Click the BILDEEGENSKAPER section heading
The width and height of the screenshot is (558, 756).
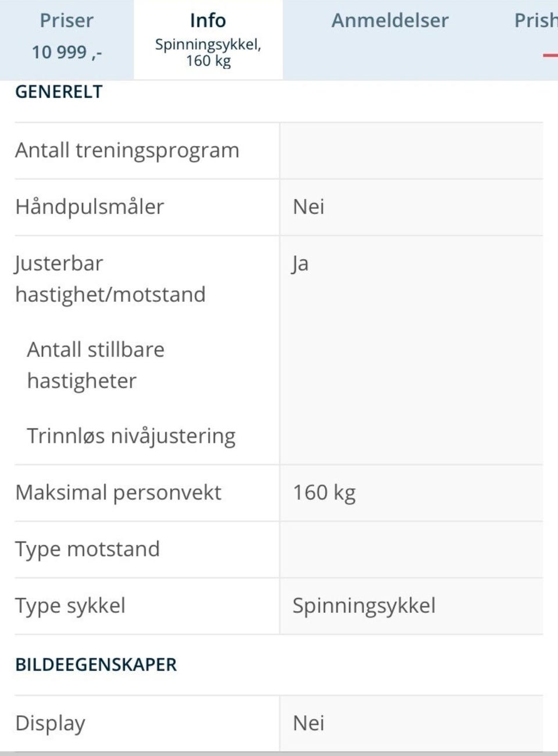pyautogui.click(x=96, y=665)
